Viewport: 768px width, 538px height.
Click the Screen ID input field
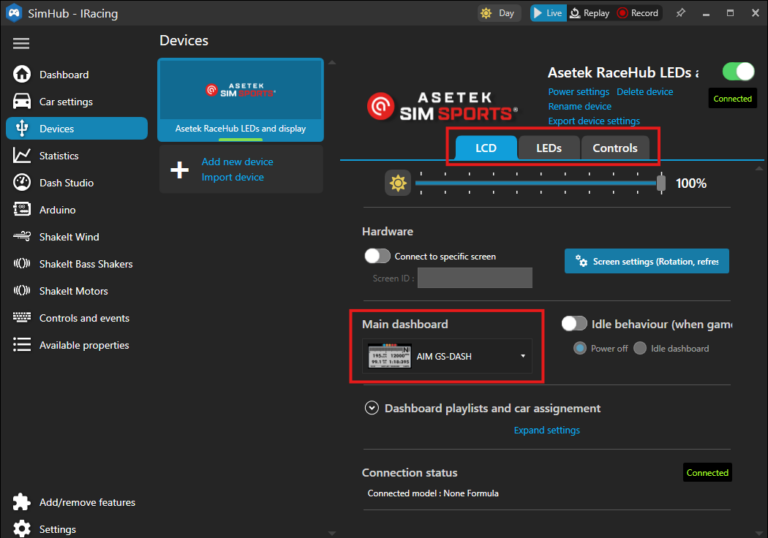click(475, 278)
